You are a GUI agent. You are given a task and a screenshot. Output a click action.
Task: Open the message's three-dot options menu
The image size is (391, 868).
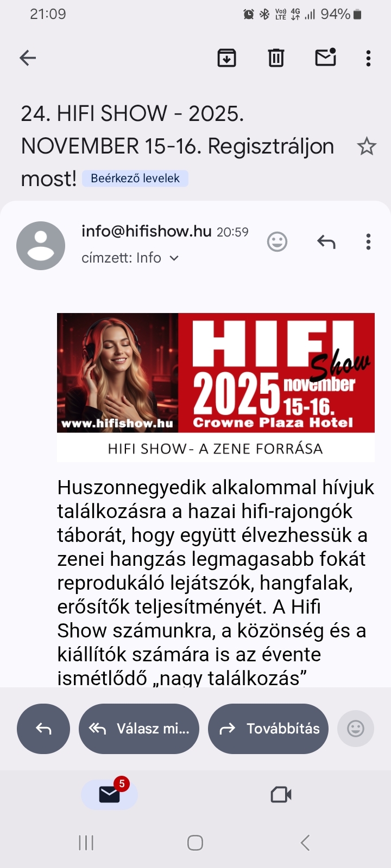[x=368, y=242]
